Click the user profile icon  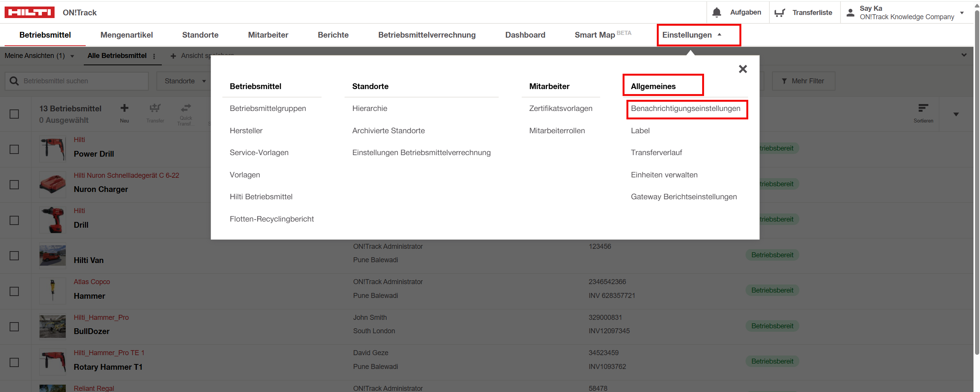click(x=850, y=13)
